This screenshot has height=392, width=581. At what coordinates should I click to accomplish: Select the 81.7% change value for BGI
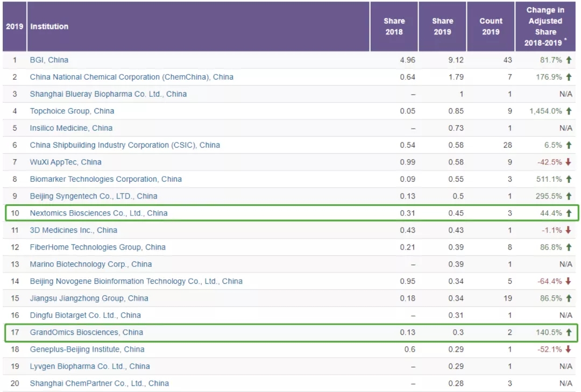[551, 60]
